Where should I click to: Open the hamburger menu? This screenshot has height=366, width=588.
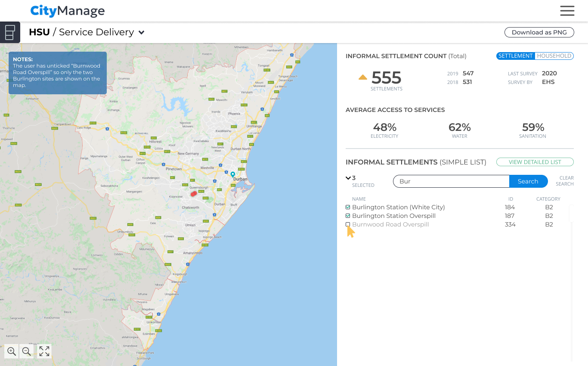tap(567, 11)
